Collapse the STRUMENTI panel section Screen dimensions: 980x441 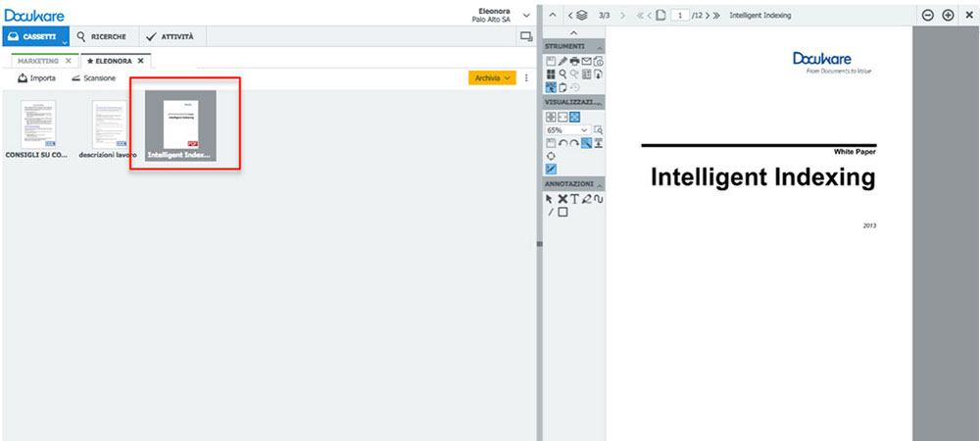pyautogui.click(x=600, y=47)
